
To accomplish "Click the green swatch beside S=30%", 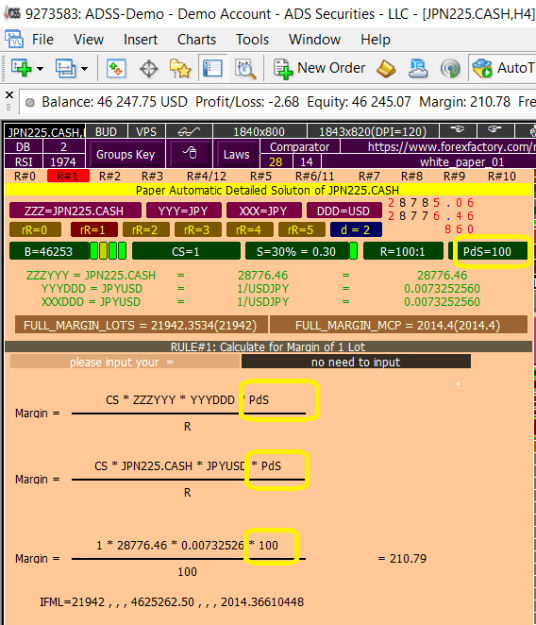I will 353,252.
